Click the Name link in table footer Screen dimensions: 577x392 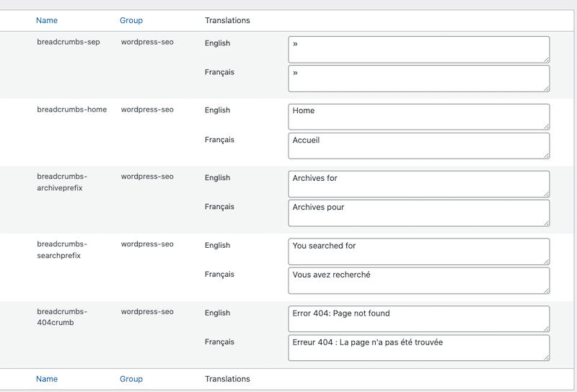(47, 379)
